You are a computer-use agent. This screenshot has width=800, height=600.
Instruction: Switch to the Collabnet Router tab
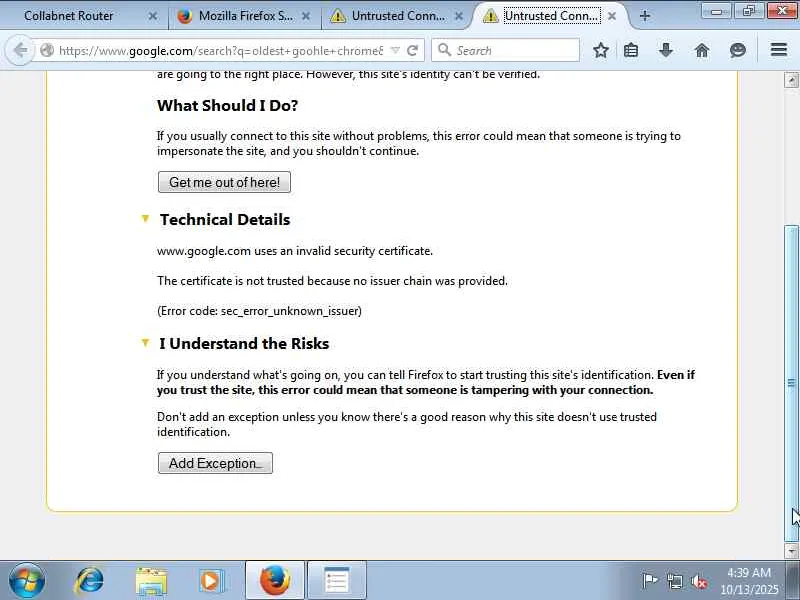69,16
